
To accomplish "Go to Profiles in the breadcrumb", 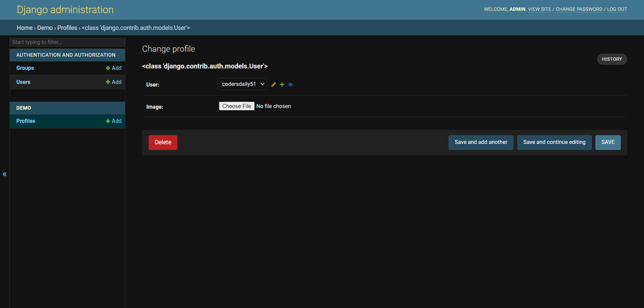I will click(x=67, y=28).
